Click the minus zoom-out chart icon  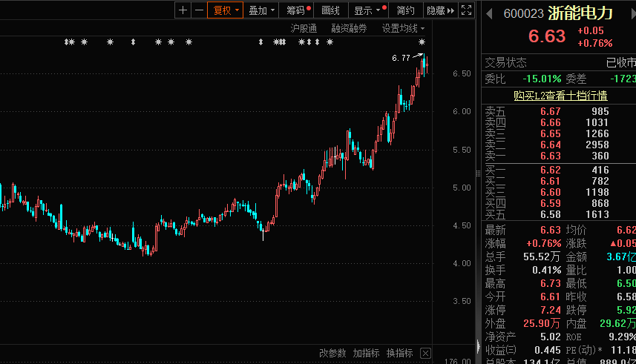click(x=198, y=10)
